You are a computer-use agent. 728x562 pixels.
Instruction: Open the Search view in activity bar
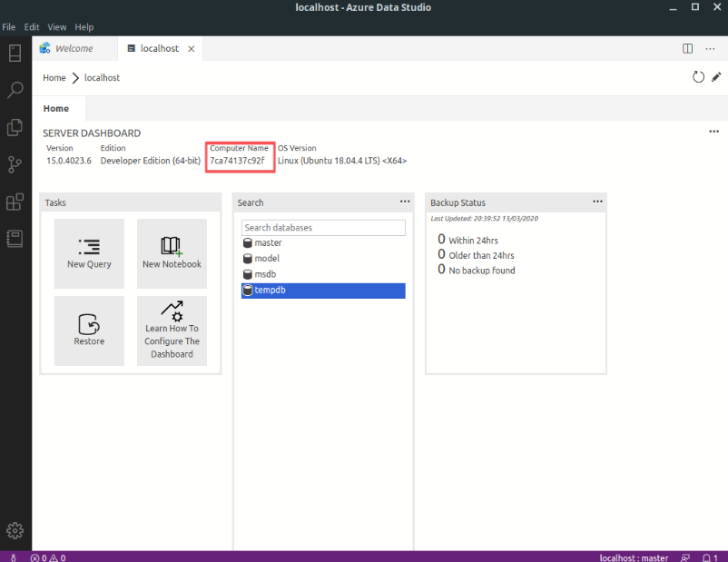pos(15,90)
